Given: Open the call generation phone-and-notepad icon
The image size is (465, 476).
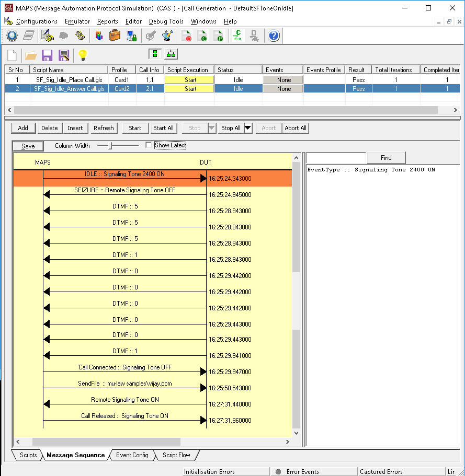Looking at the screenshot, I should tap(47, 36).
